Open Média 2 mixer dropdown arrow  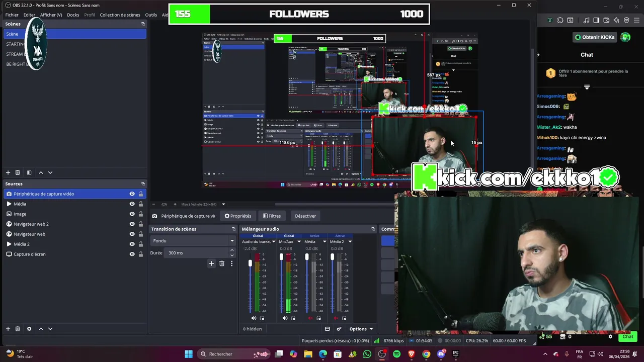[350, 242]
